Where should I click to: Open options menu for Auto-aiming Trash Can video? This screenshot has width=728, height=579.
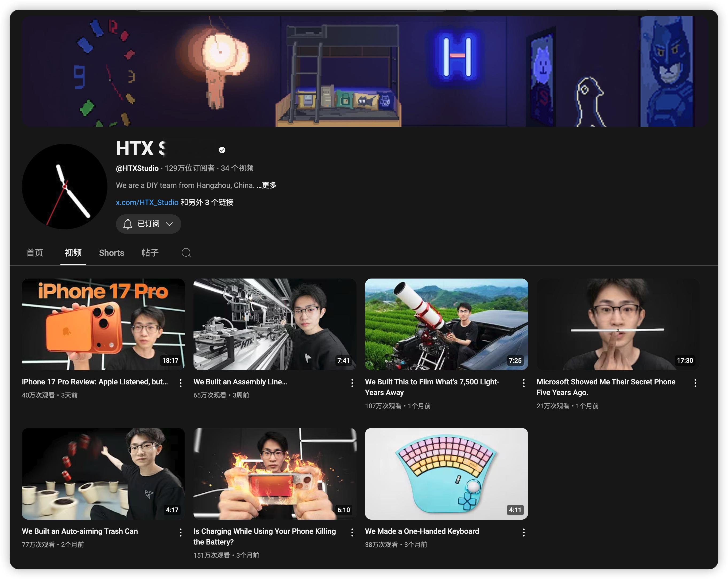(181, 532)
